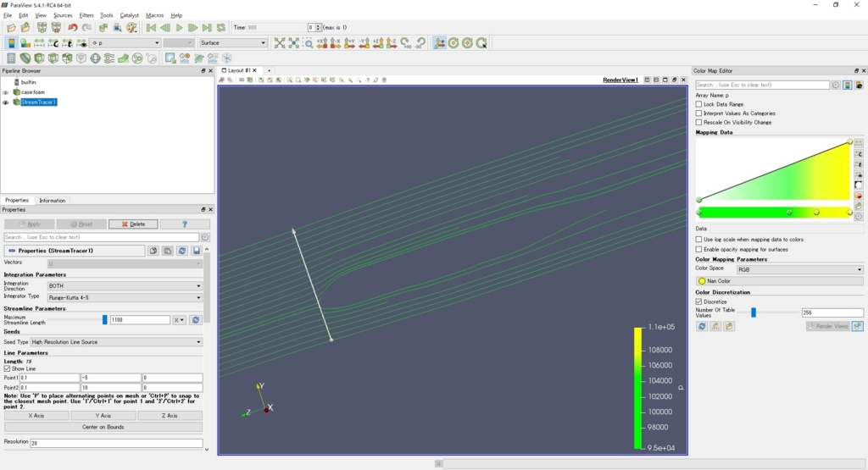Open Integrator Type Runge-Kutta dropdown

pos(125,297)
